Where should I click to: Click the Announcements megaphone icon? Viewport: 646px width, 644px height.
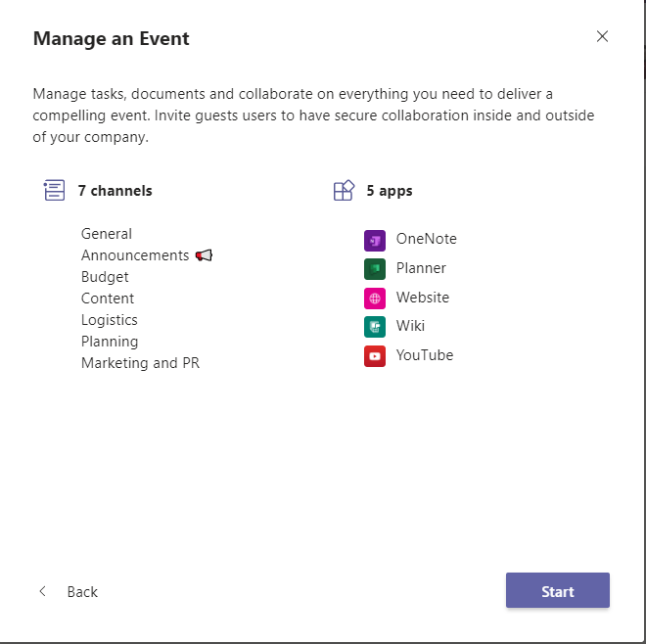pos(204,255)
